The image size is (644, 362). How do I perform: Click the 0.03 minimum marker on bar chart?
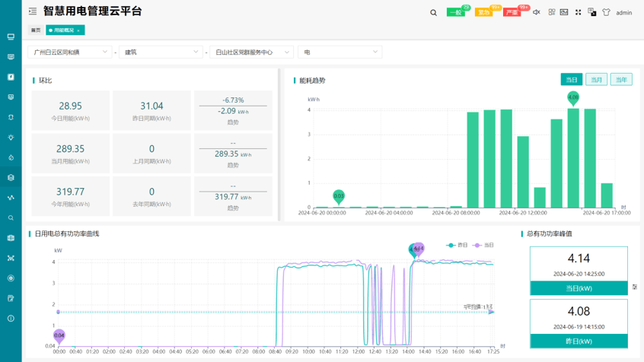[339, 197]
